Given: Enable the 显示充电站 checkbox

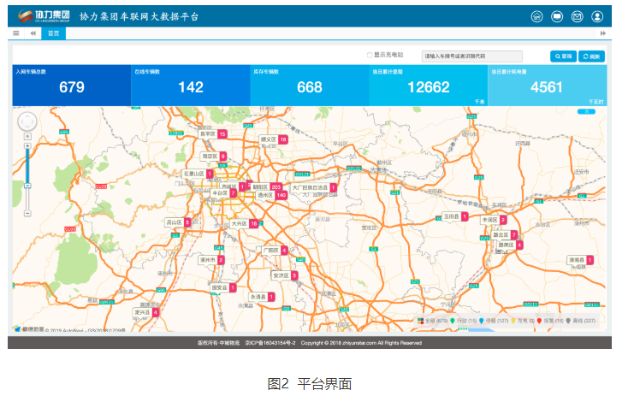Looking at the screenshot, I should point(369,55).
